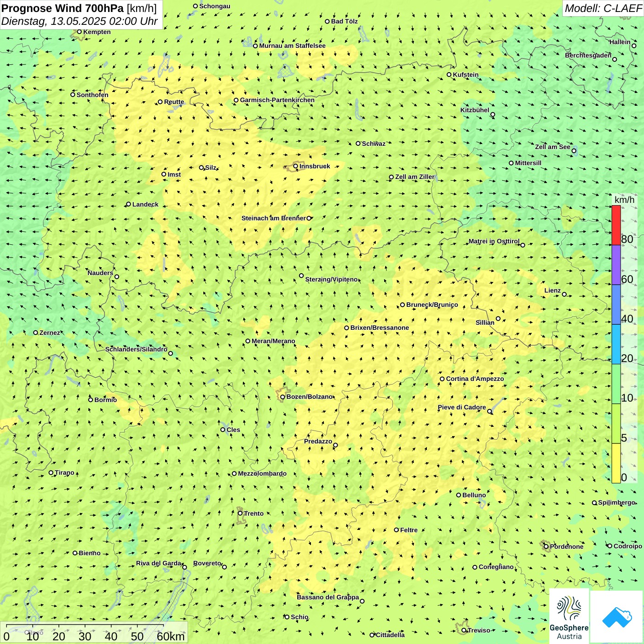Click the 'Modell: C-LAEF' label
644x644 pixels.
point(603,8)
